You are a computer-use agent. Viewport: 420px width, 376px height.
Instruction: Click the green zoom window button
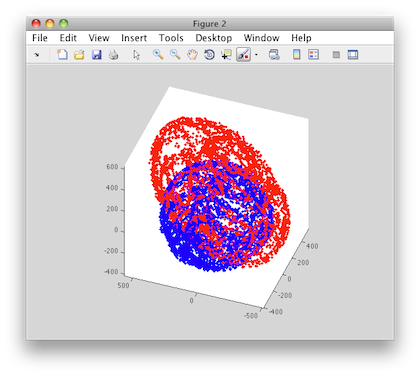click(x=63, y=24)
